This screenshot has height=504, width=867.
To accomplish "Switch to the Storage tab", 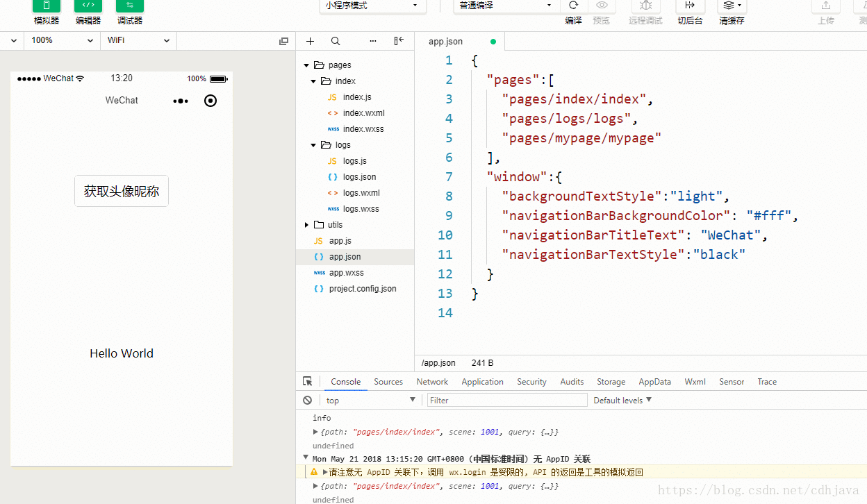I will coord(611,382).
